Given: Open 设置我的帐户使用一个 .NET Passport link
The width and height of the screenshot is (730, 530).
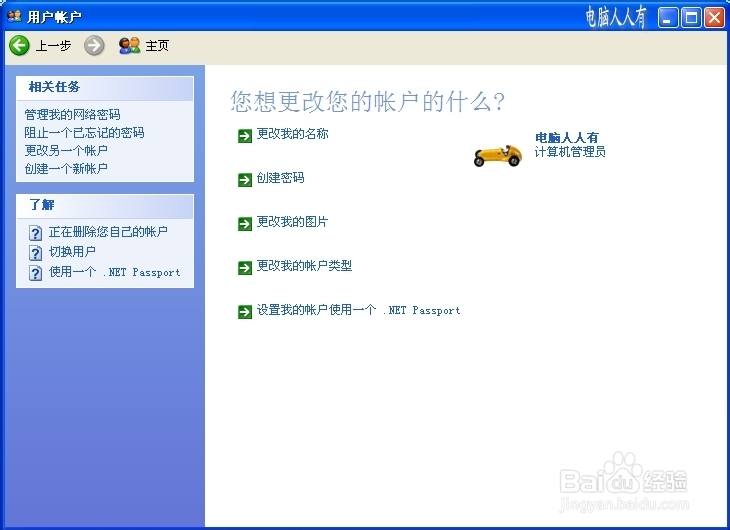Looking at the screenshot, I should point(358,310).
